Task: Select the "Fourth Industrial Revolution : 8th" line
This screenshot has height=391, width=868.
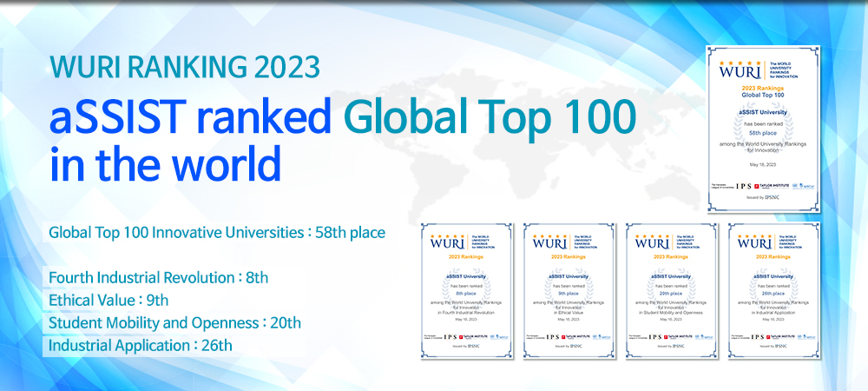Action: [x=159, y=278]
